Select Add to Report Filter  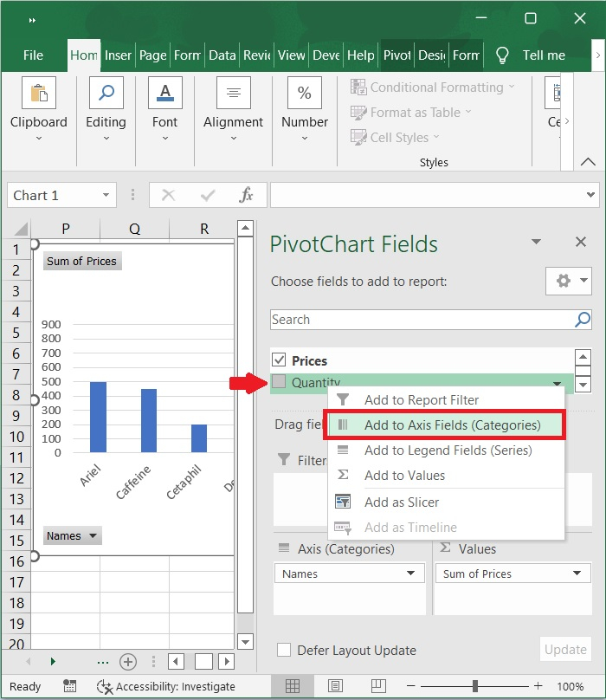[x=445, y=400]
